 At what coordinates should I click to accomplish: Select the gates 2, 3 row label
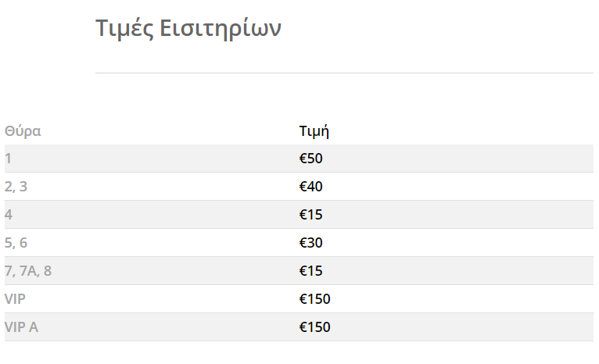(16, 187)
